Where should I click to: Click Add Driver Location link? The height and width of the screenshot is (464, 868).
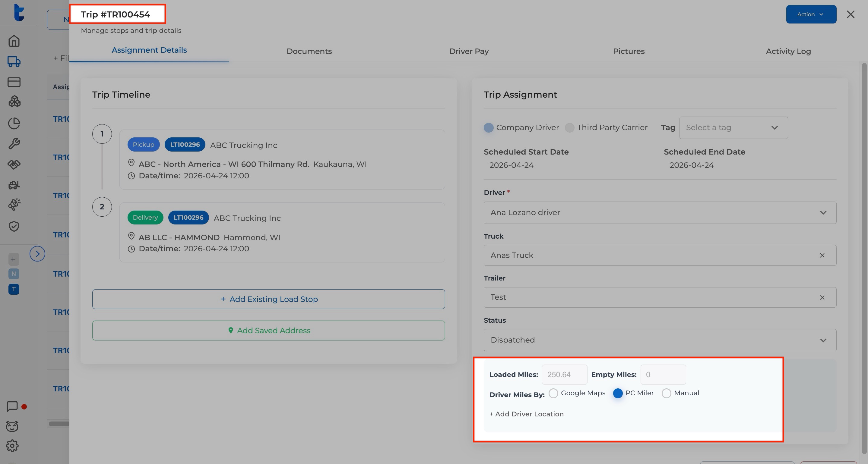click(x=526, y=414)
